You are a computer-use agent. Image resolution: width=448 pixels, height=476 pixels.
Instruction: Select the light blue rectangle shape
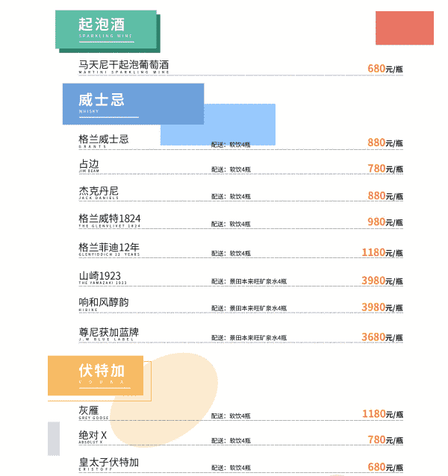[x=218, y=125]
